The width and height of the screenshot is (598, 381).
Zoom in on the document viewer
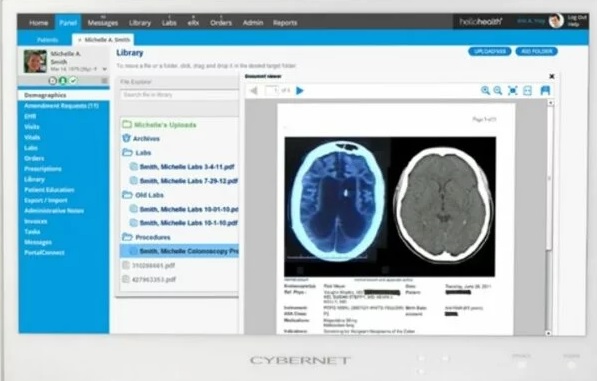pyautogui.click(x=485, y=90)
